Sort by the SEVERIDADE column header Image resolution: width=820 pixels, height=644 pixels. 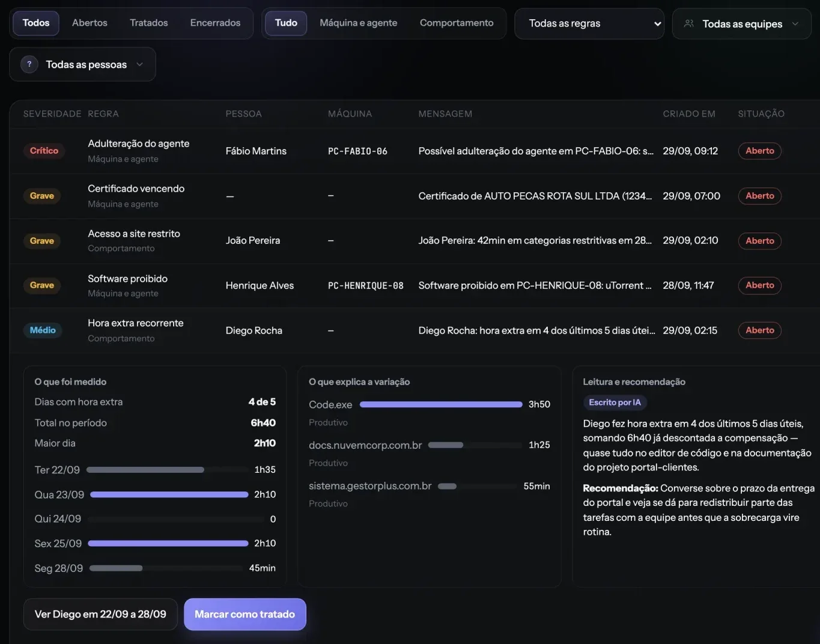pos(52,114)
